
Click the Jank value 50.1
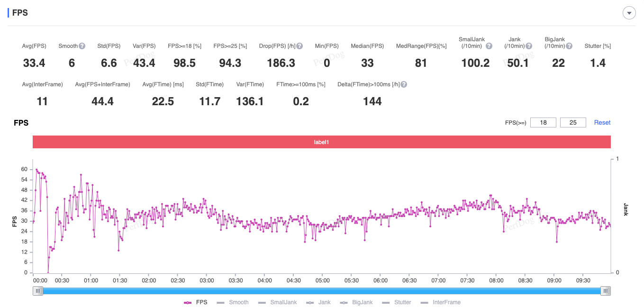(518, 63)
